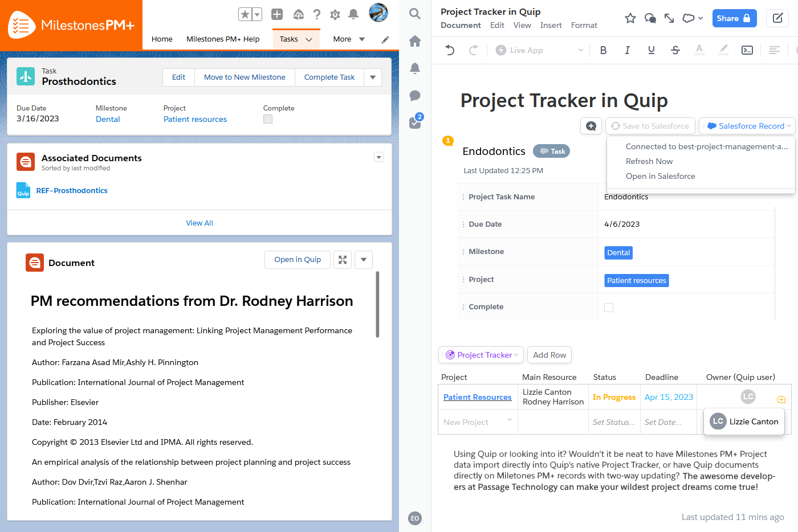Open the favorites star icon in Salesforce header

pos(245,14)
